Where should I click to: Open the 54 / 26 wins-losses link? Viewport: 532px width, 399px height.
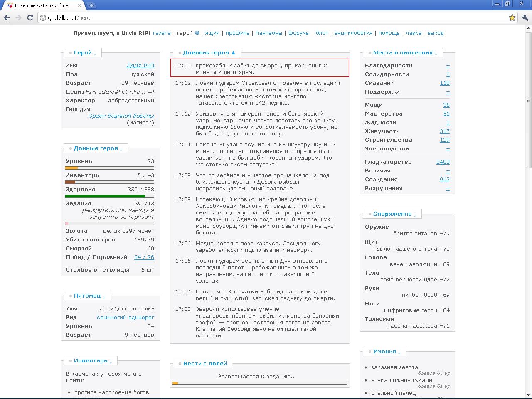click(x=144, y=257)
